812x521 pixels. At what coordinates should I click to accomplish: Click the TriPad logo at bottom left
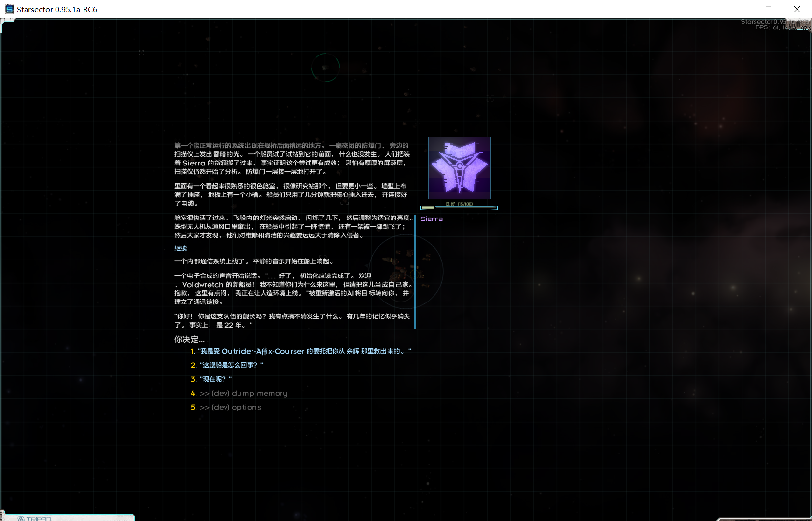click(x=34, y=518)
